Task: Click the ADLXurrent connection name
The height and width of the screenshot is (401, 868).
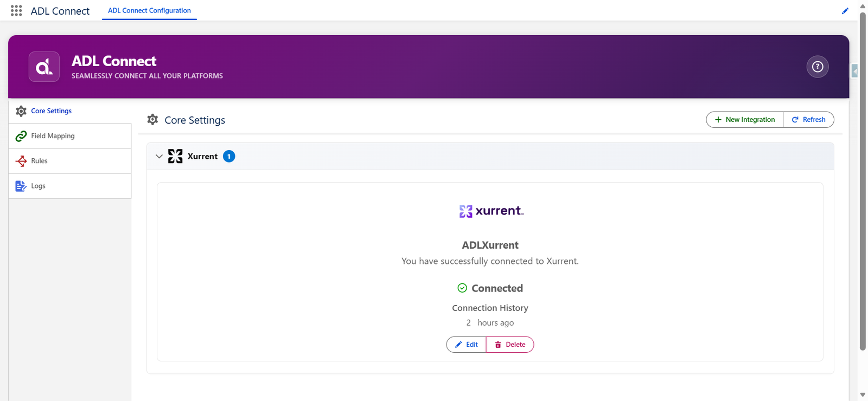Action: (x=490, y=245)
